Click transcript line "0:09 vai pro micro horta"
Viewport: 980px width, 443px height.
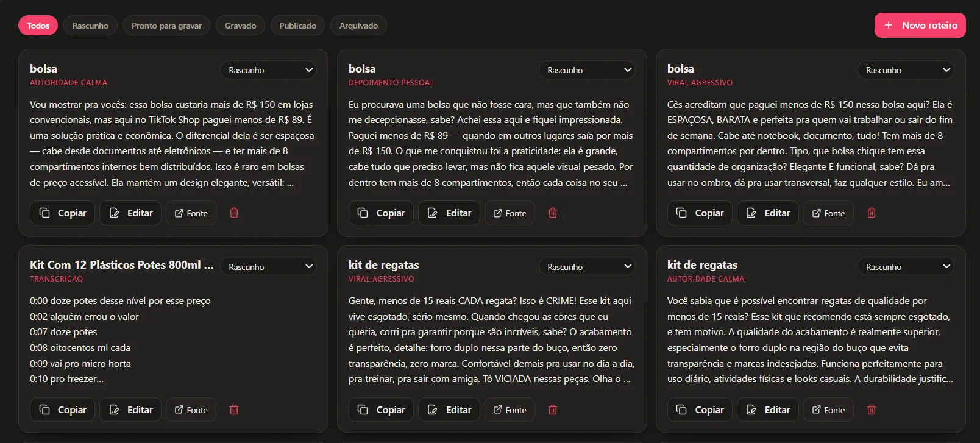[x=80, y=363]
